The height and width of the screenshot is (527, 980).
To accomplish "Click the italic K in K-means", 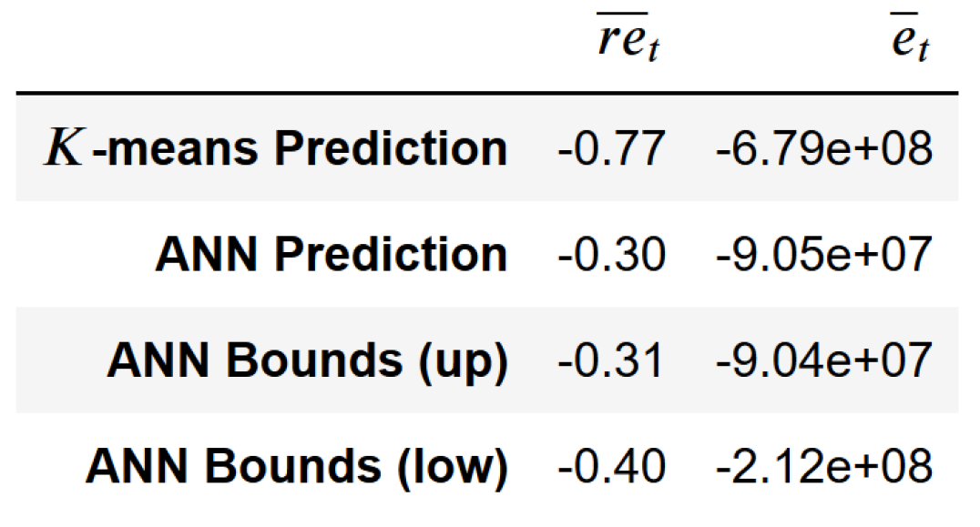I will pos(66,148).
